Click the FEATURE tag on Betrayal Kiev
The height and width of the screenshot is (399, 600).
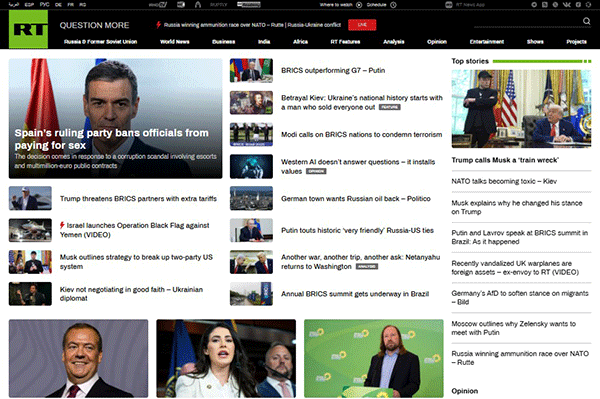coord(390,107)
